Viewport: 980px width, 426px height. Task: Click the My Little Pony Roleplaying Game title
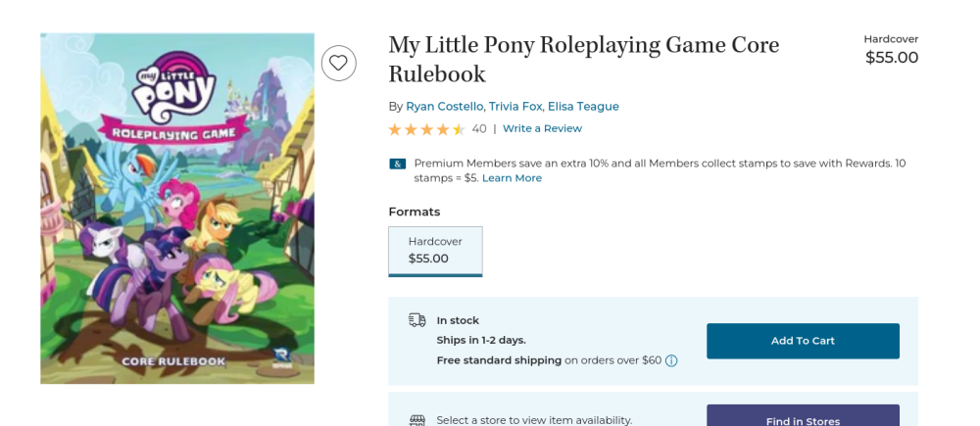[x=584, y=60]
